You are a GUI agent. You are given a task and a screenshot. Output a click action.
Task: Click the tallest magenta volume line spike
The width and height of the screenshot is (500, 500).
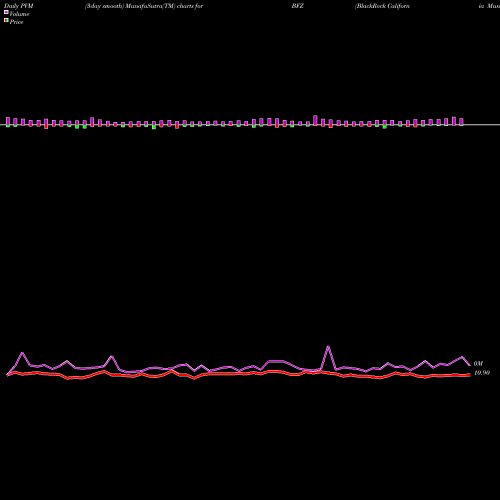point(328,347)
